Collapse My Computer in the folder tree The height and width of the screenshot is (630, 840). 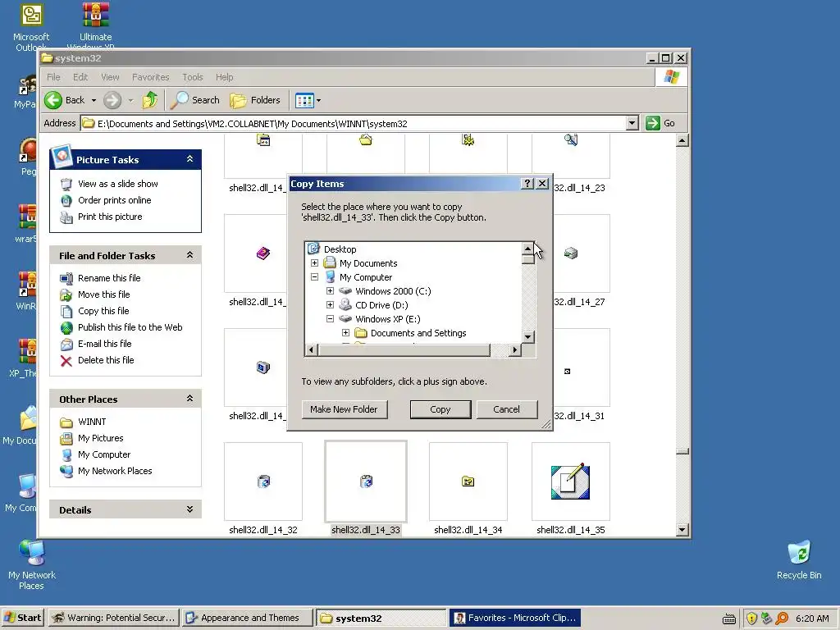coord(314,277)
